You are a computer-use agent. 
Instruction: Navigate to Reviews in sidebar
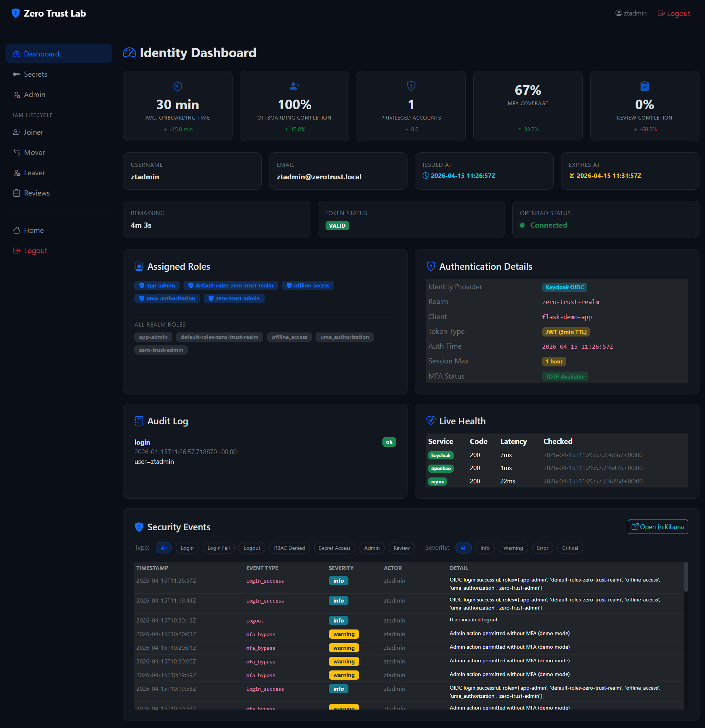coord(59,193)
